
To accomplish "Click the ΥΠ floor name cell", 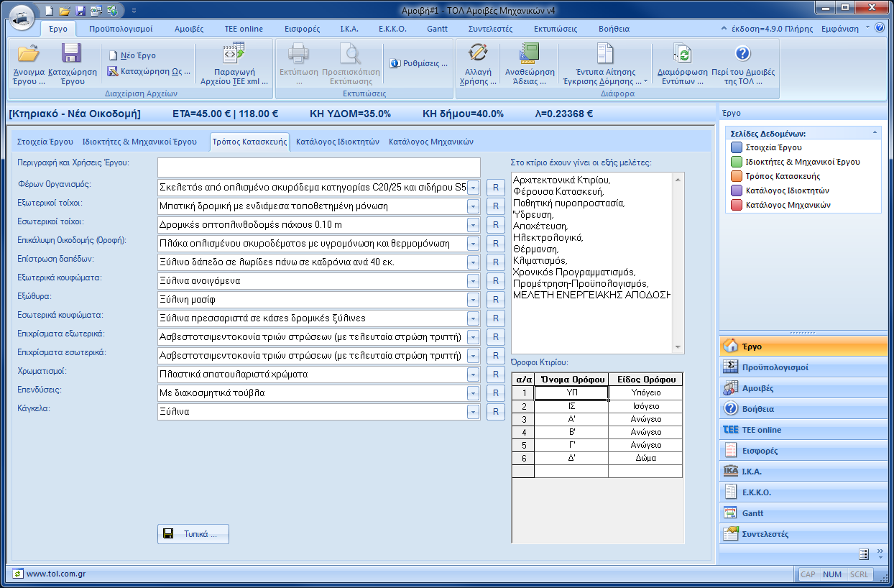I will coord(571,393).
